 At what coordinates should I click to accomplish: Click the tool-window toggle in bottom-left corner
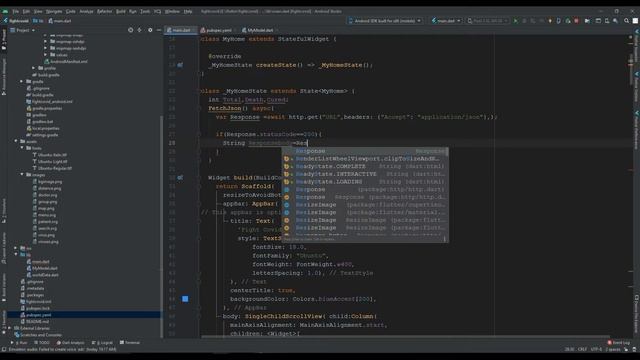point(4,349)
